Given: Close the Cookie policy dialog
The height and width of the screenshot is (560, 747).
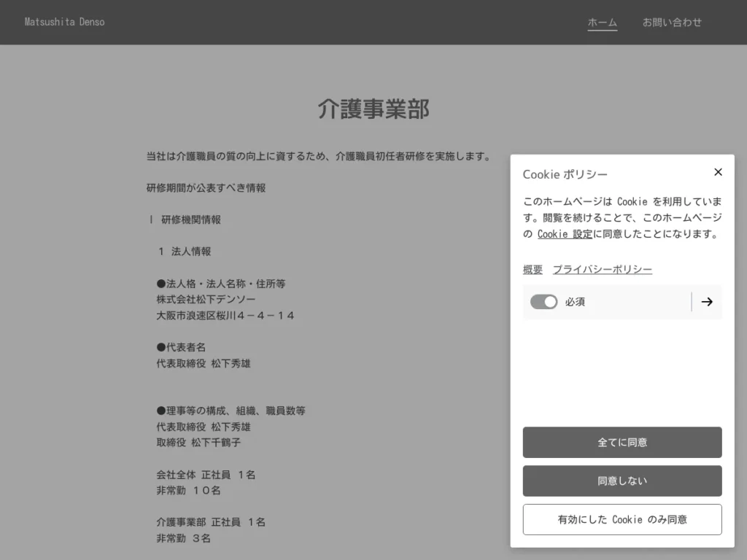Looking at the screenshot, I should pyautogui.click(x=718, y=172).
